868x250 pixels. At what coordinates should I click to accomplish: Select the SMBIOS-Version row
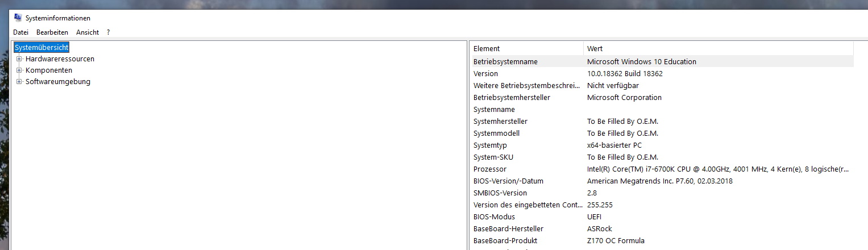[x=662, y=193]
